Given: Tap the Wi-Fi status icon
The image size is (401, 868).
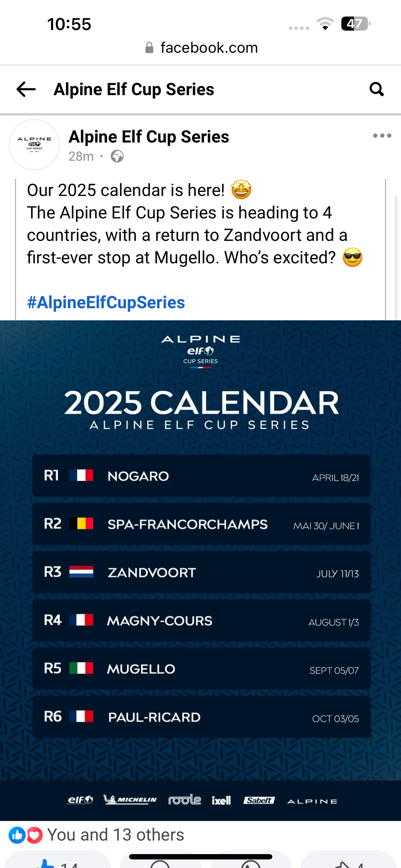Looking at the screenshot, I should (325, 24).
